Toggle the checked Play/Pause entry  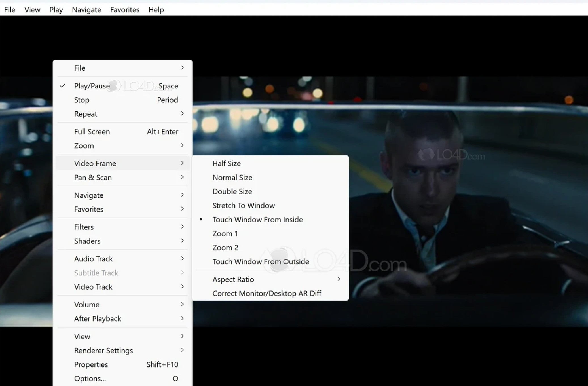click(122, 86)
